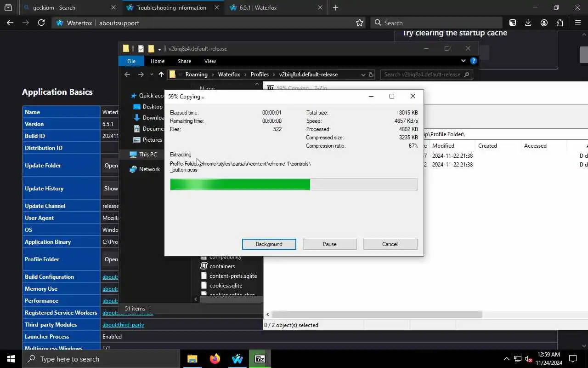
Task: Refresh the Explorer folder view
Action: pos(371,75)
